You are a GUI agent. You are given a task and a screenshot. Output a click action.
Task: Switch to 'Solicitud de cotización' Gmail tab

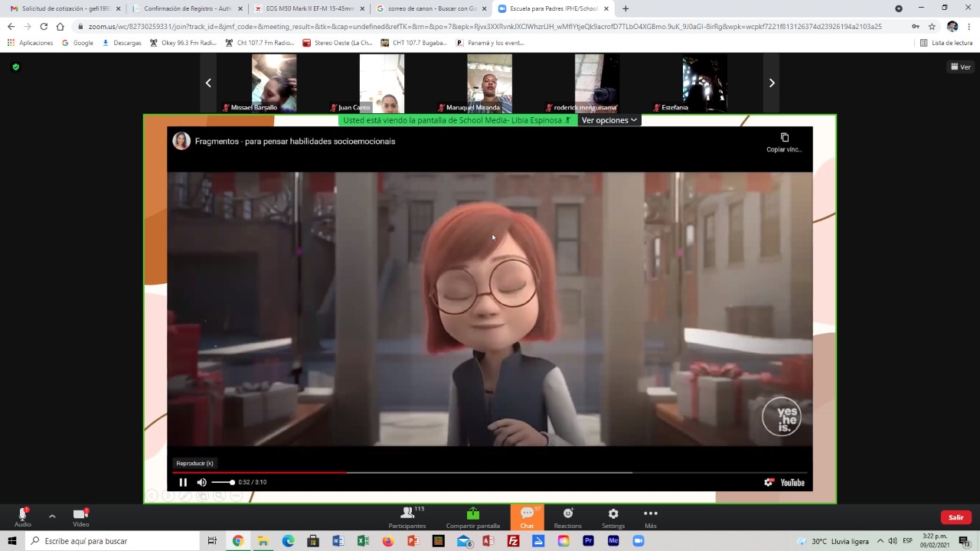[x=64, y=8]
